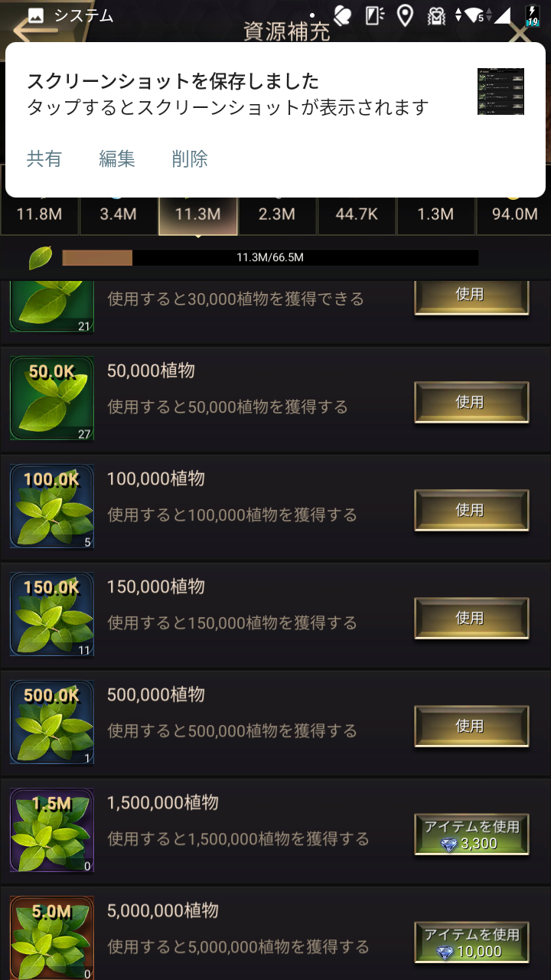Select the 44.7K resource tab
This screenshot has height=980, width=551.
[x=357, y=215]
